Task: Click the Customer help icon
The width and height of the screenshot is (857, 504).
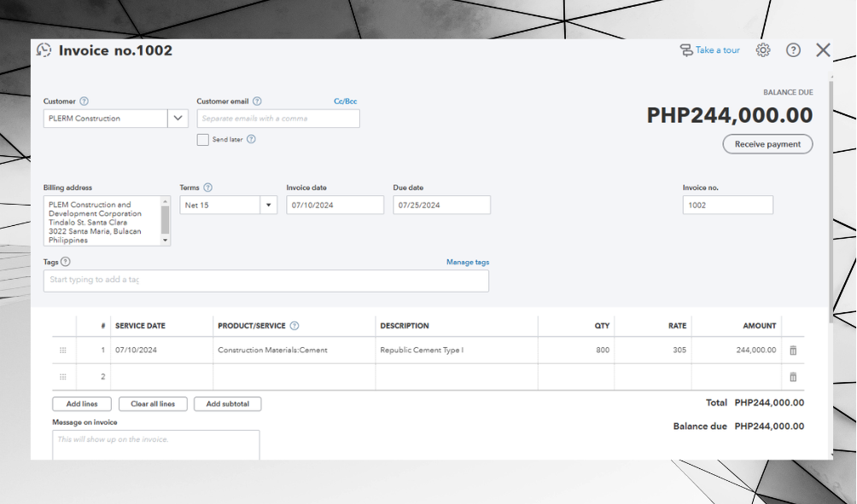Action: click(84, 101)
